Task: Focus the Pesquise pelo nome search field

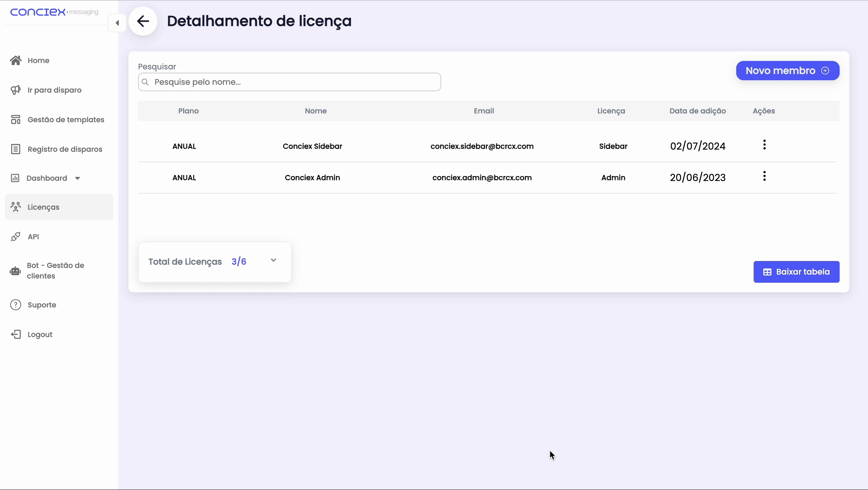Action: (290, 82)
